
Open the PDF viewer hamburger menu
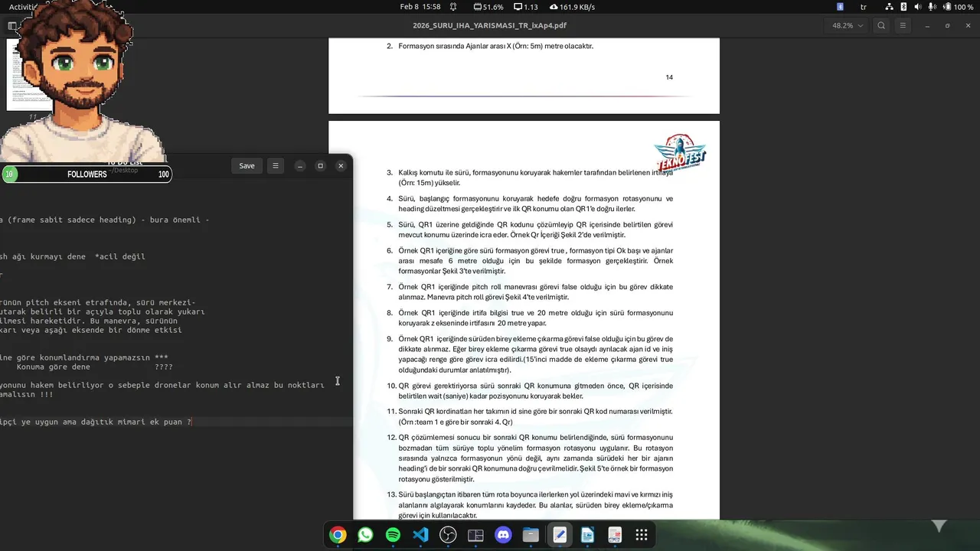(903, 25)
